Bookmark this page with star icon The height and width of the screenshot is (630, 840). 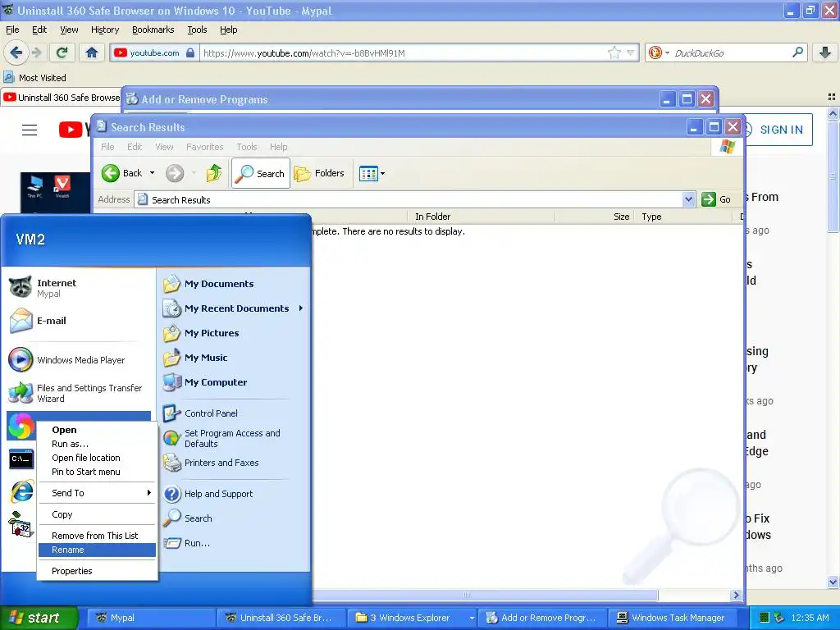click(614, 52)
